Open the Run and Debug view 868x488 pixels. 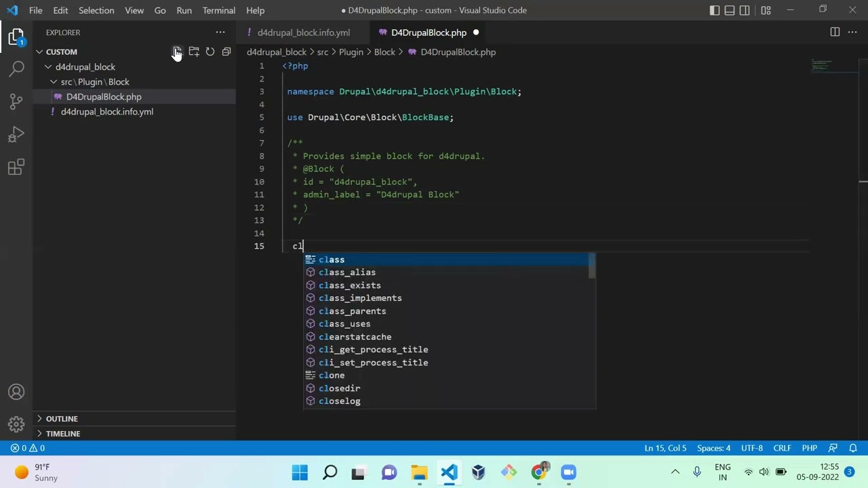pos(16,135)
